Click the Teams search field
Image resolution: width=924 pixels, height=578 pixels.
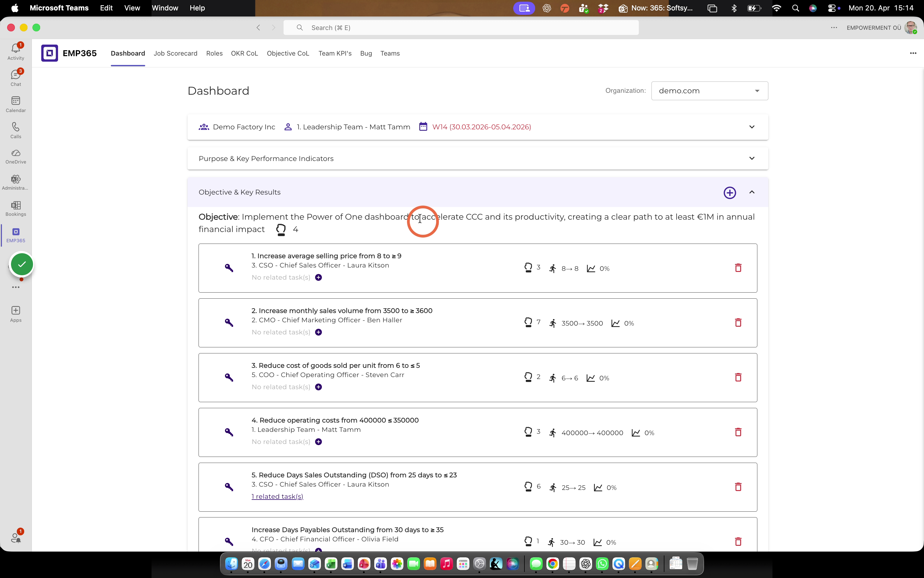click(x=461, y=28)
